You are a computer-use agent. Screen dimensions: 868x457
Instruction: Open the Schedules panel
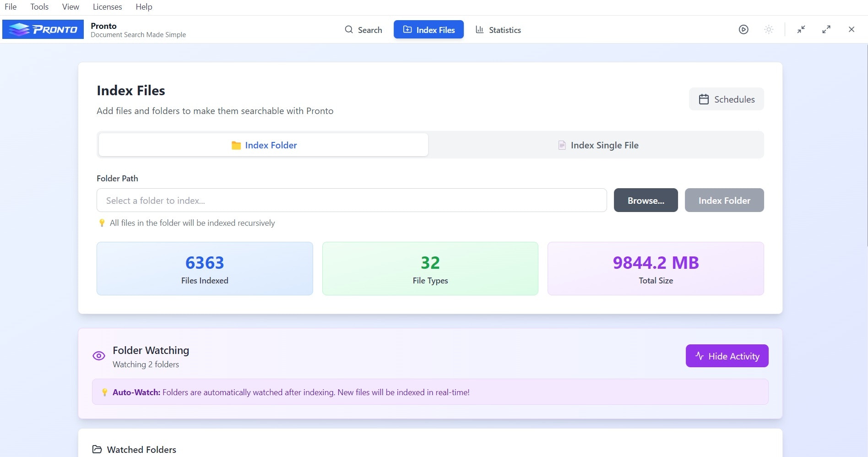point(726,99)
